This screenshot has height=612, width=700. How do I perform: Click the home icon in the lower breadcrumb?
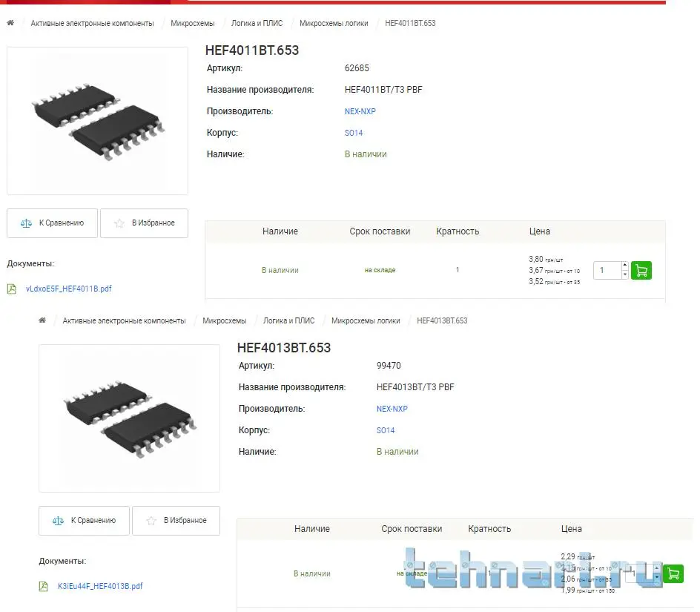42,320
